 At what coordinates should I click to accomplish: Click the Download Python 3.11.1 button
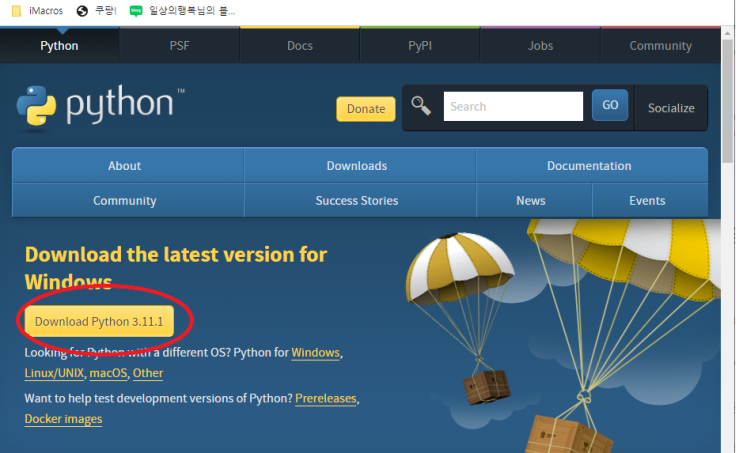[x=98, y=321]
